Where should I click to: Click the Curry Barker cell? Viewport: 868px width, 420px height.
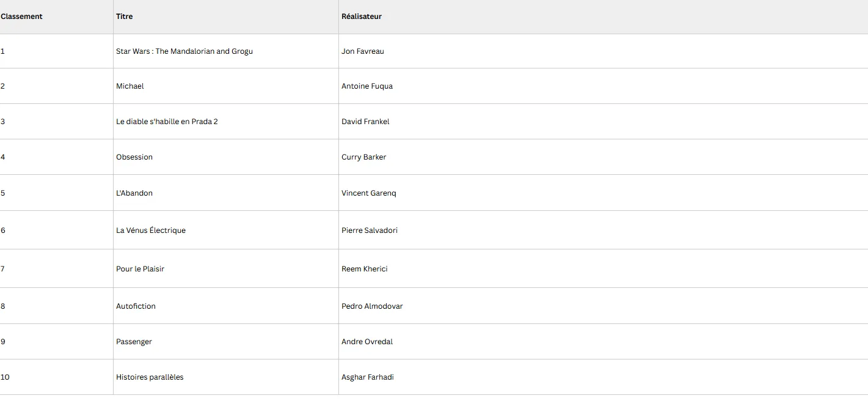(x=604, y=157)
